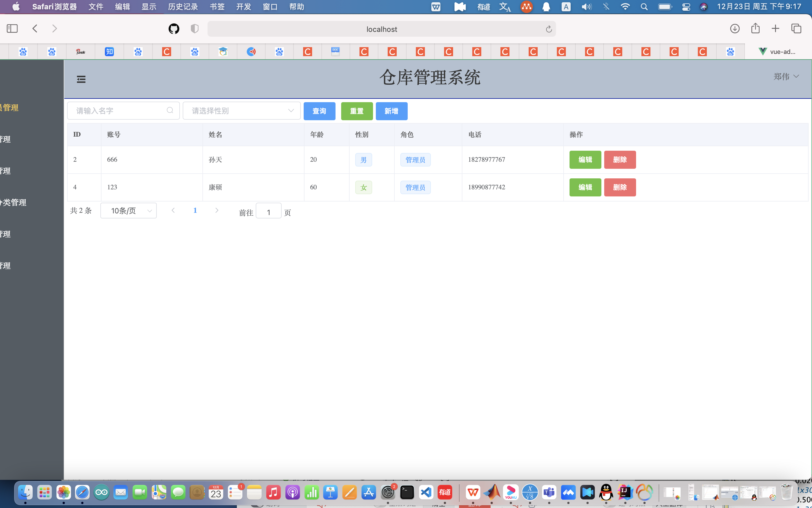Click the 查询 button
Viewport: 812px width, 508px height.
click(319, 111)
